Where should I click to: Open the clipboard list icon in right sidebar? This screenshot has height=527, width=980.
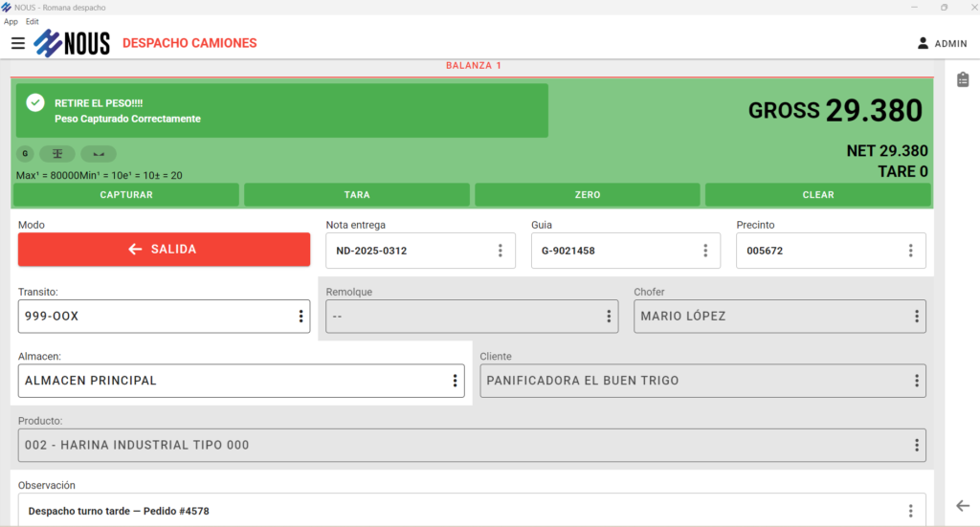[x=963, y=79]
